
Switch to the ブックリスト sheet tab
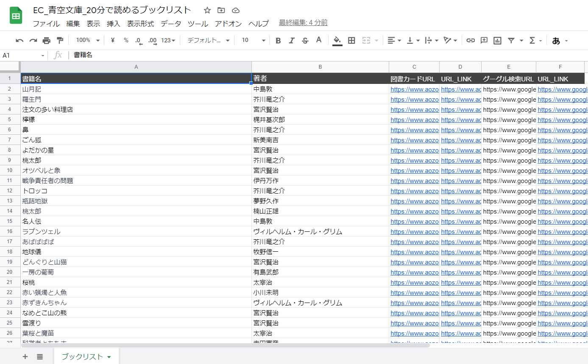click(x=86, y=356)
